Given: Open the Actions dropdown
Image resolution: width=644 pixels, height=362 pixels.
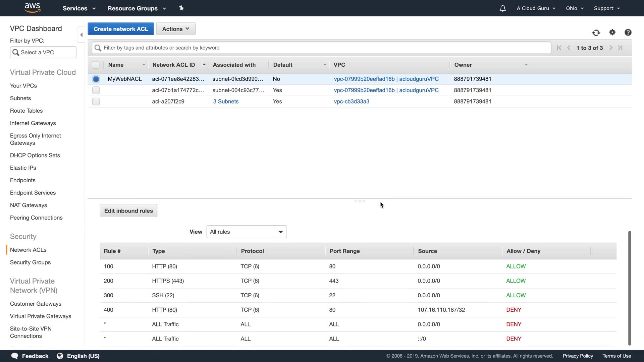Looking at the screenshot, I should (x=176, y=29).
